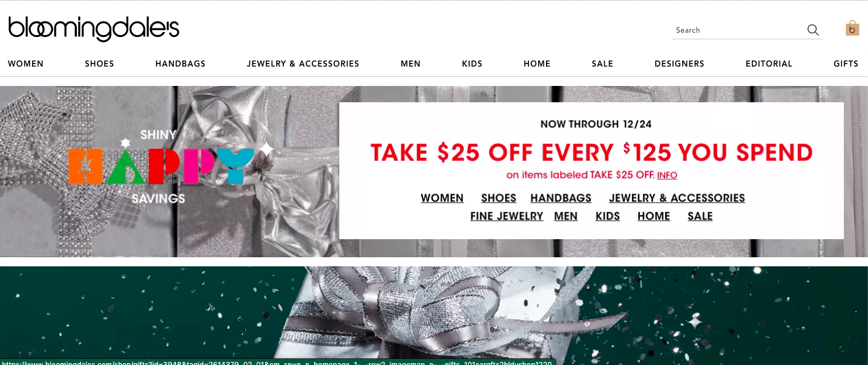868x365 pixels.
Task: Click the INFO link in promo banner
Action: click(x=667, y=175)
